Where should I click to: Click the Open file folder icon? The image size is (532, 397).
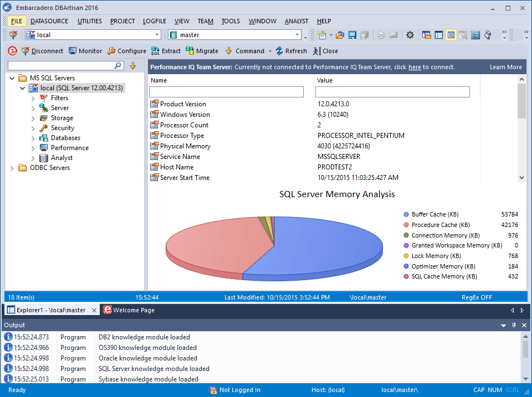pos(340,35)
